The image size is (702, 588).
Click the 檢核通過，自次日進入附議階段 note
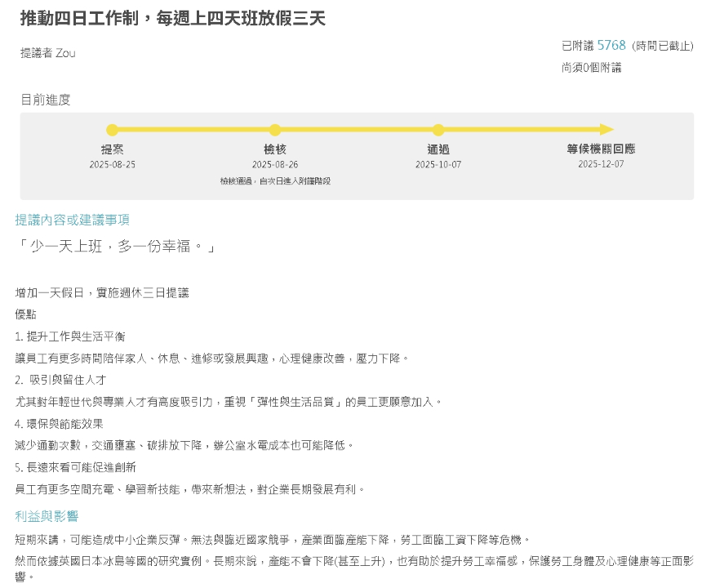[x=275, y=178]
